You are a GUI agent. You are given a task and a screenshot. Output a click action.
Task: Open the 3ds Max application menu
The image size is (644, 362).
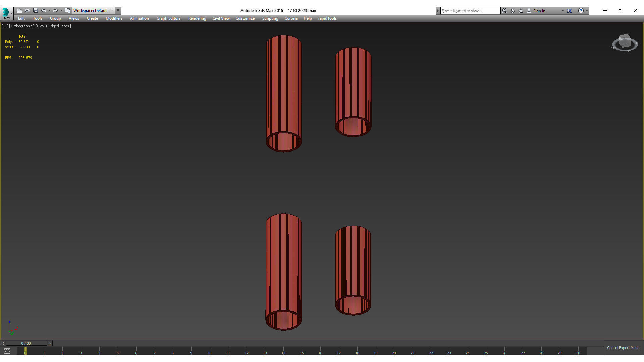7,13
